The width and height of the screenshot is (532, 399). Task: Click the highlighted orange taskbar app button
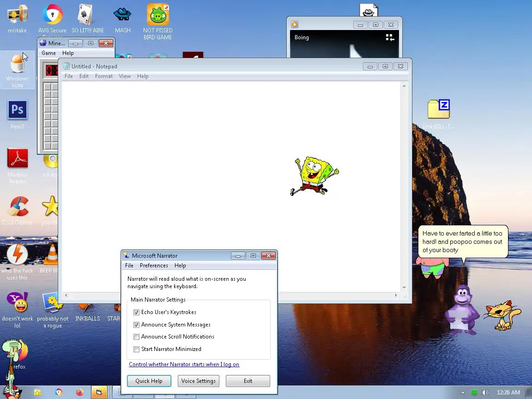[99, 392]
